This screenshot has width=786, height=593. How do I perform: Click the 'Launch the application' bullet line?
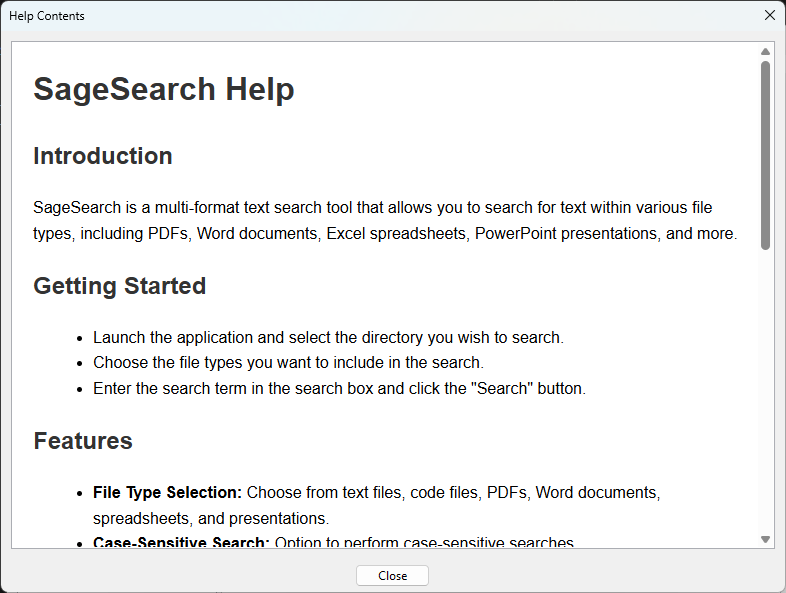coord(328,337)
